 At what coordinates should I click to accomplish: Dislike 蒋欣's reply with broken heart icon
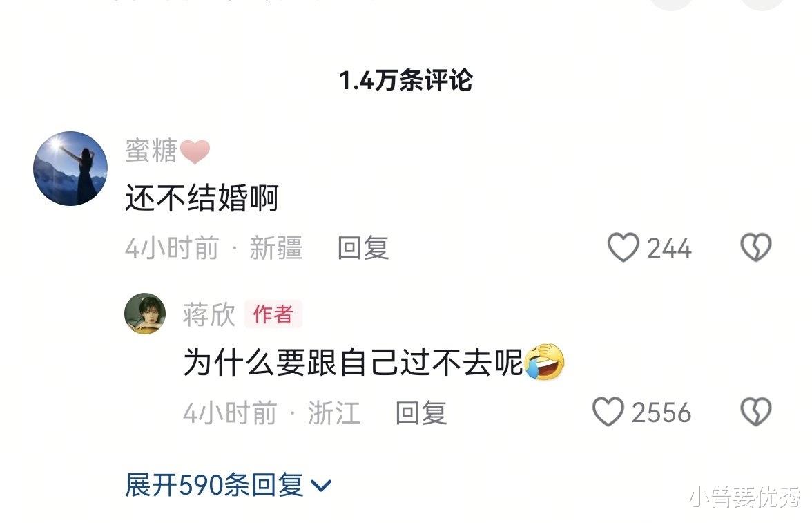(x=756, y=412)
